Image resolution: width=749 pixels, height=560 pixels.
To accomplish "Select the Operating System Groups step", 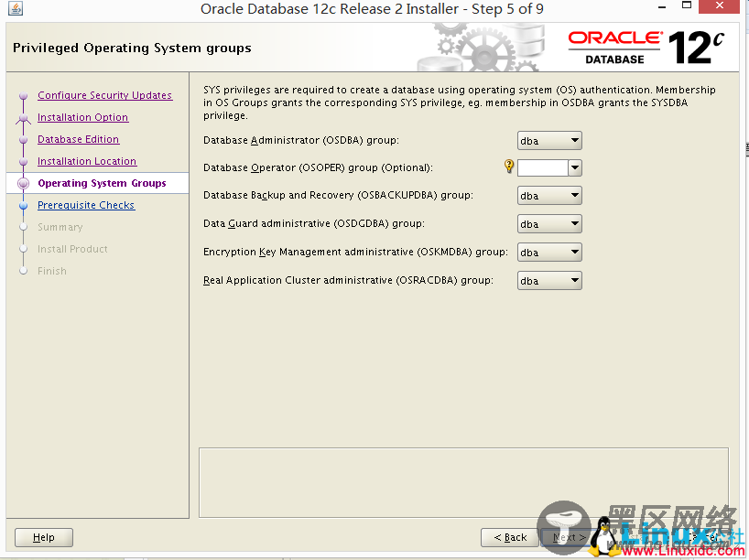I will tap(102, 183).
